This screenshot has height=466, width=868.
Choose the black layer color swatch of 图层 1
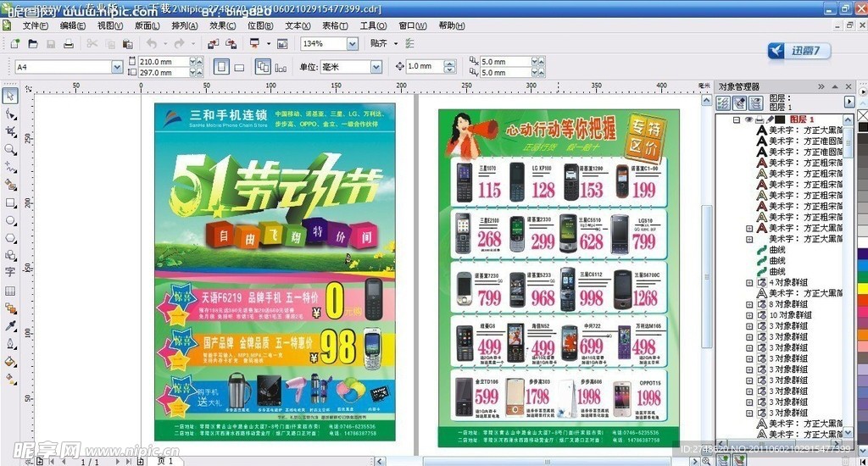tap(780, 119)
